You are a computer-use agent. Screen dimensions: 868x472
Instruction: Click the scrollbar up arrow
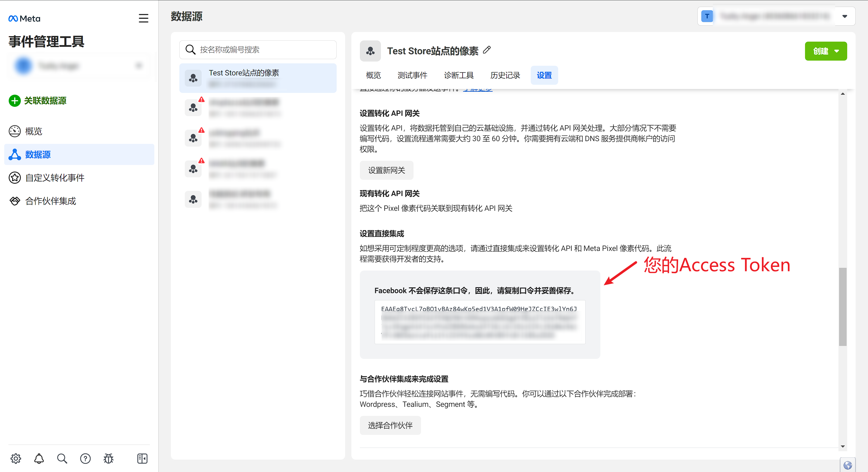(x=843, y=94)
